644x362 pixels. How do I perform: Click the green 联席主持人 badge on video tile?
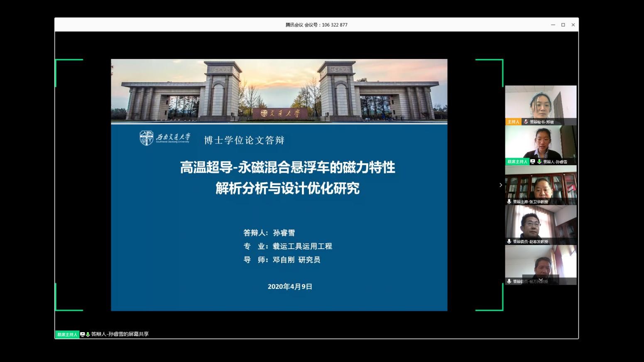[x=517, y=161]
